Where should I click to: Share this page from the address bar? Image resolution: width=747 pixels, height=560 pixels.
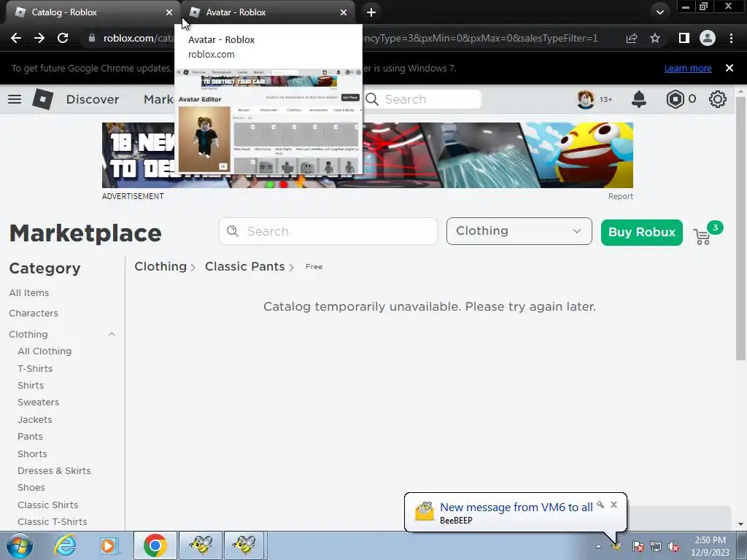coord(632,38)
